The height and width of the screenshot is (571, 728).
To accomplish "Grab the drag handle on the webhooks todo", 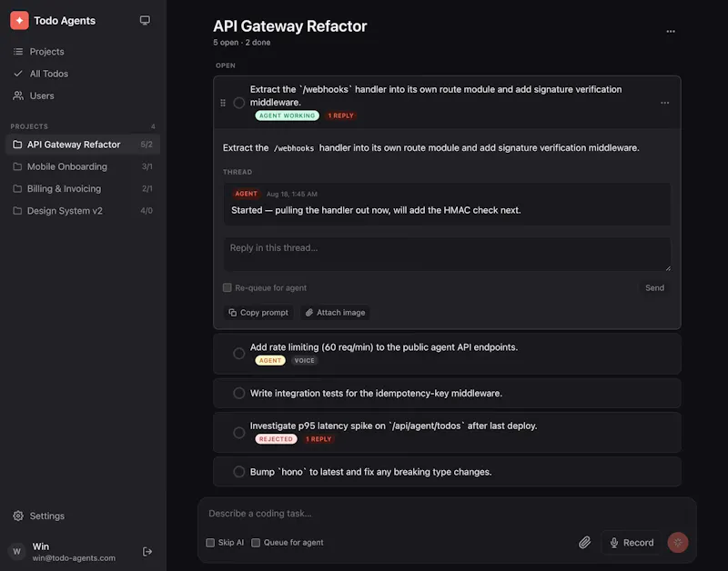I will 223,103.
